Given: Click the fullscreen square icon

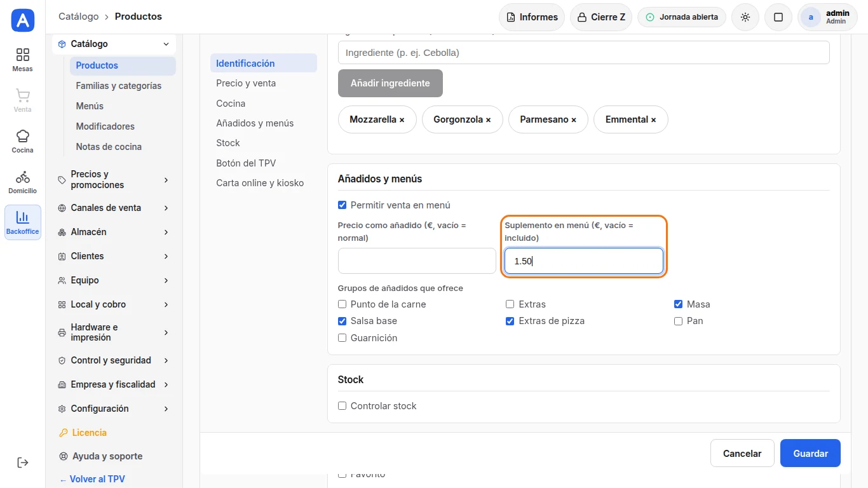Looking at the screenshot, I should (x=778, y=17).
